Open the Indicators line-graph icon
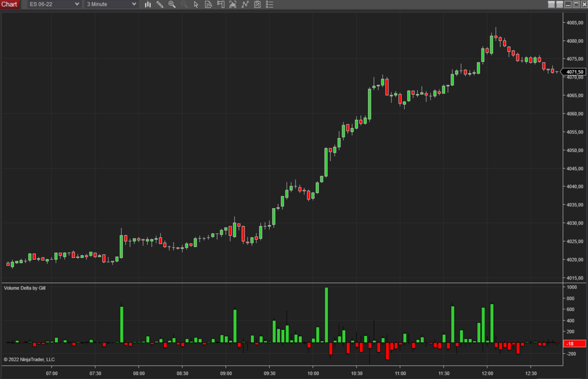The height and width of the screenshot is (379, 588). [245, 5]
